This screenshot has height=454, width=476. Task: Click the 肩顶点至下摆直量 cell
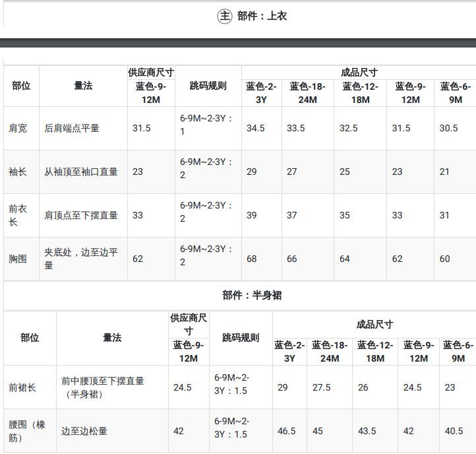(81, 215)
